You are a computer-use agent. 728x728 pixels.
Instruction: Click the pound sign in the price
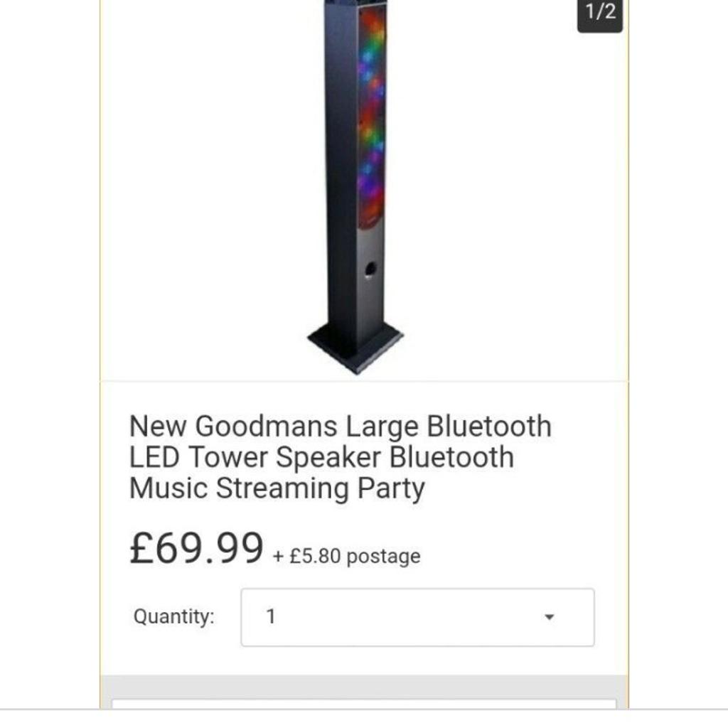[141, 548]
